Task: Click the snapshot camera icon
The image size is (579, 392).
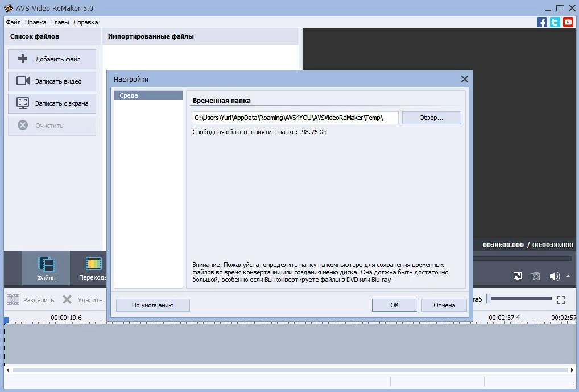Action: 535,276
